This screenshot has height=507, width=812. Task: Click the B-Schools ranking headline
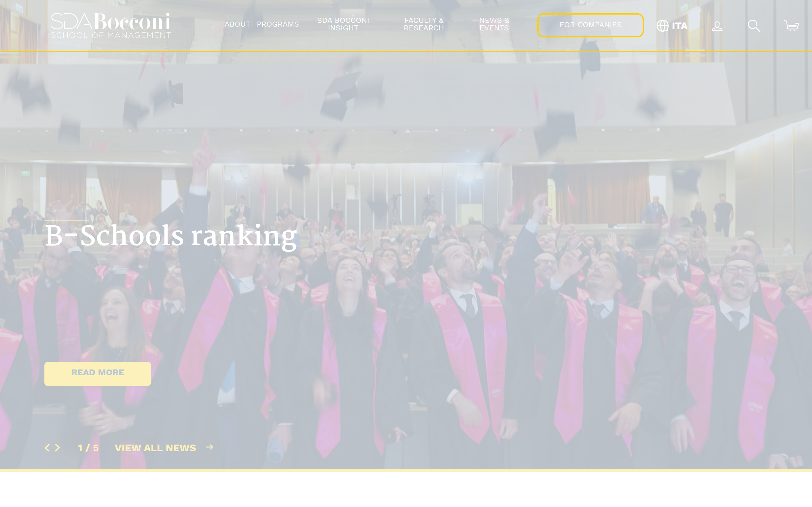click(171, 236)
